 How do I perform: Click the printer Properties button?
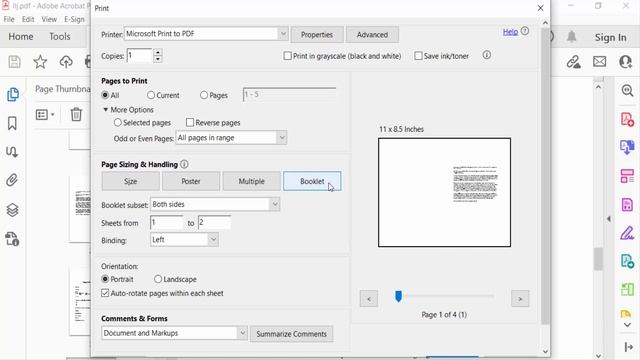click(317, 35)
